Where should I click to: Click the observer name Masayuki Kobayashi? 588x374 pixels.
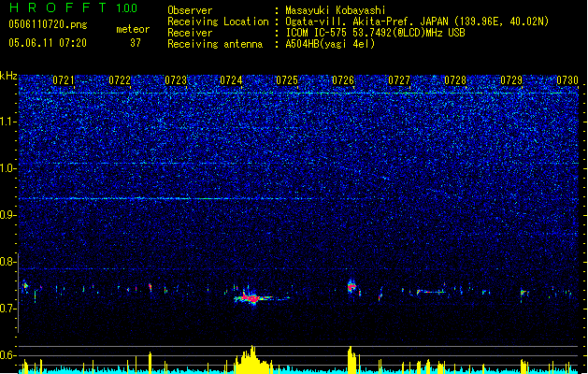[336, 10]
